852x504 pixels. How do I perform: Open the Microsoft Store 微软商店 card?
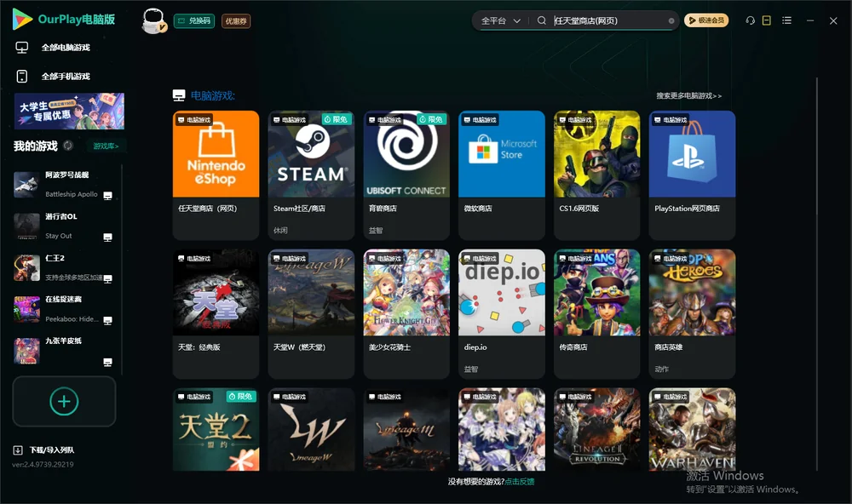pyautogui.click(x=502, y=175)
